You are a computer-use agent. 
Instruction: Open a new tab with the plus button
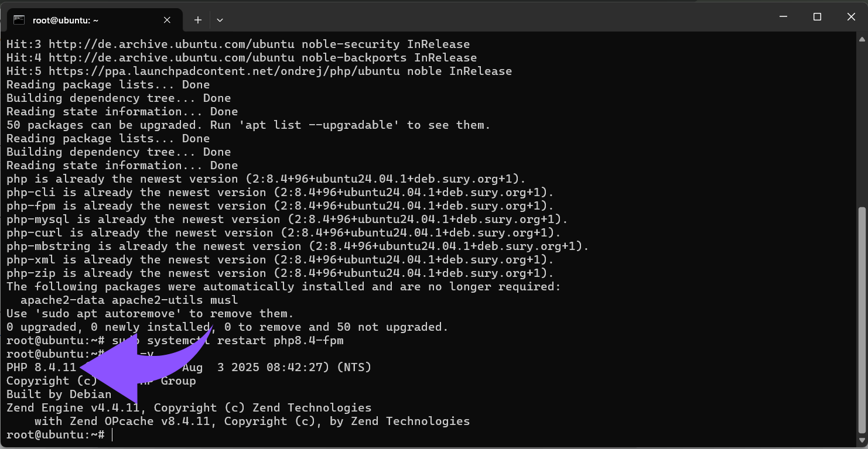coord(198,20)
